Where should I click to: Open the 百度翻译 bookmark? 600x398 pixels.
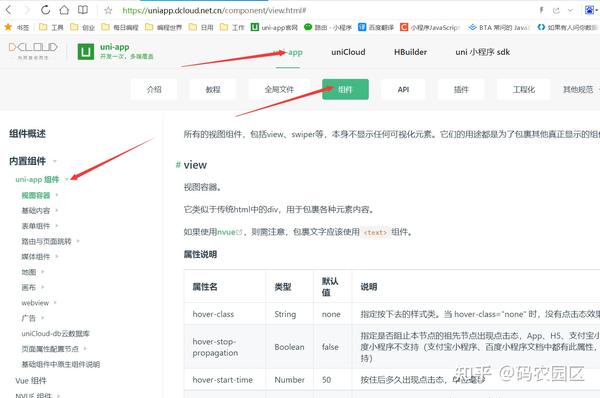pyautogui.click(x=376, y=27)
